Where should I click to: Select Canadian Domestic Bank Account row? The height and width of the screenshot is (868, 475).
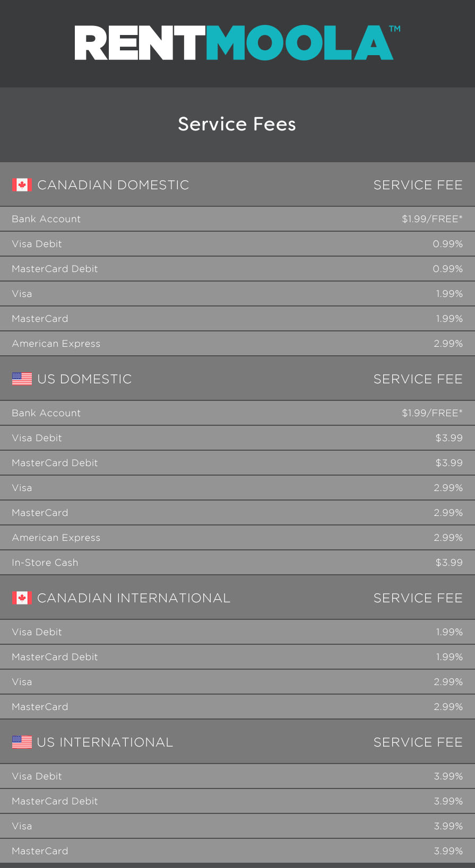237,219
